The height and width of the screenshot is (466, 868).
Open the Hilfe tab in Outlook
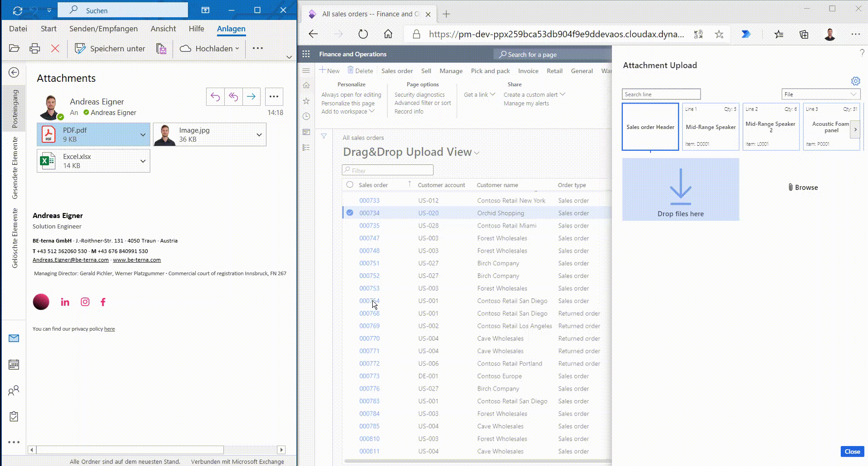coord(196,29)
